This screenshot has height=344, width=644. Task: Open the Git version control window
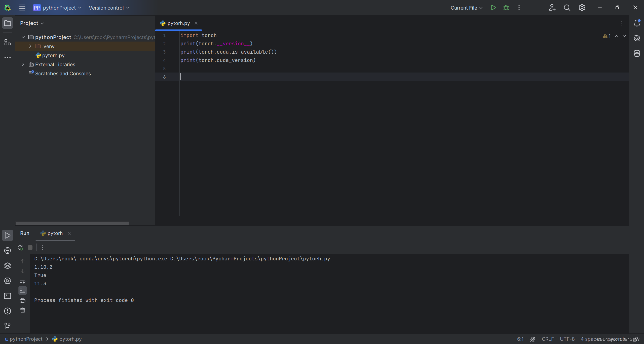(8, 326)
